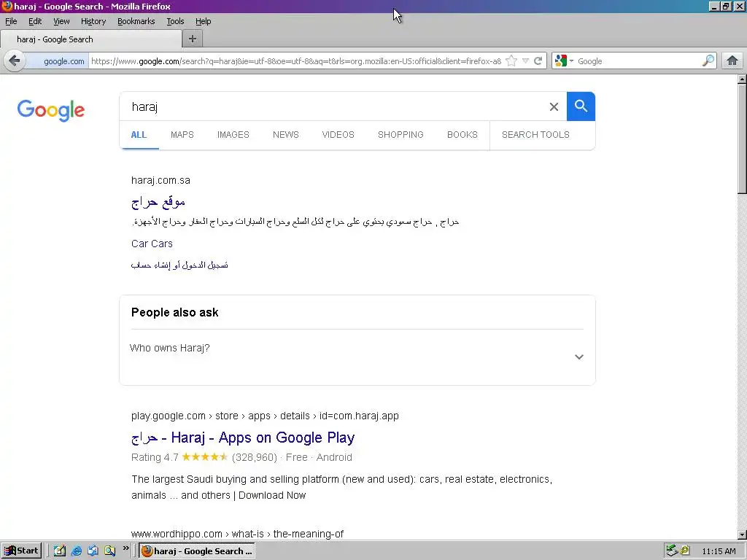Click the second system tray icon

685,551
